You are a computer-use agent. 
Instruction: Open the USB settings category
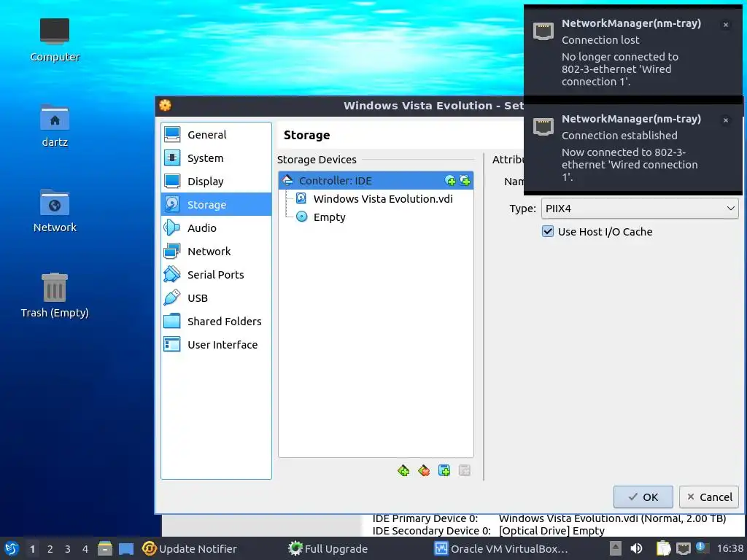[x=216, y=298]
